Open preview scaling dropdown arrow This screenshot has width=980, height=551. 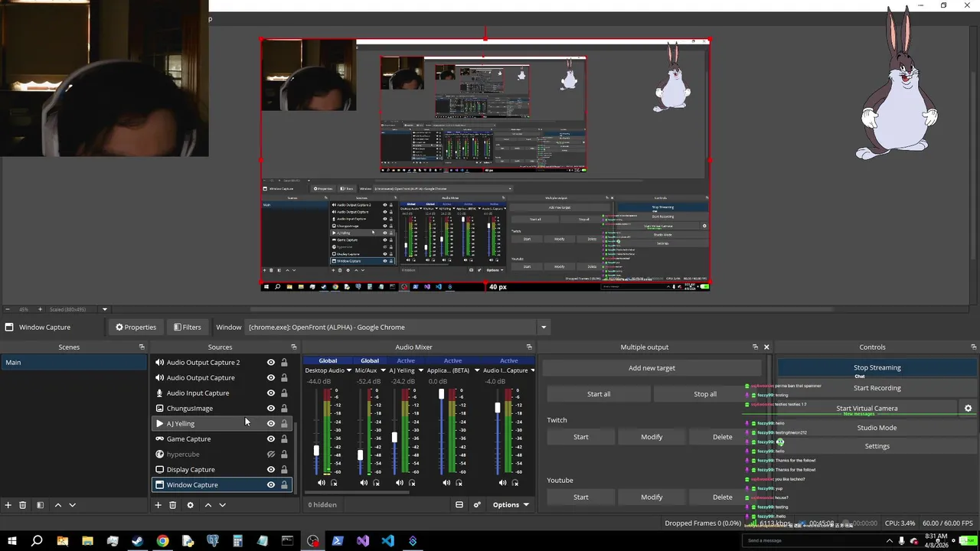pyautogui.click(x=105, y=309)
